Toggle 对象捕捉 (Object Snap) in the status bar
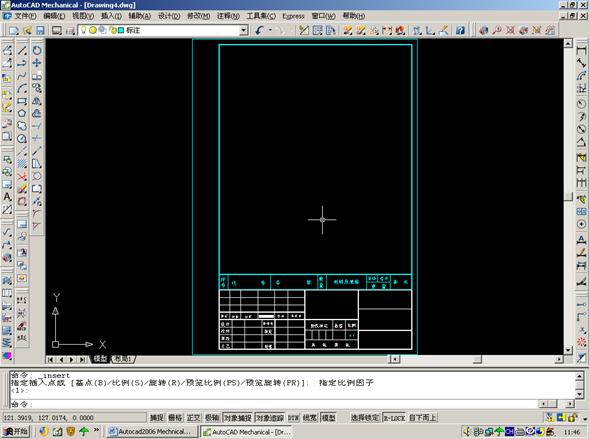The height and width of the screenshot is (439, 589). (x=238, y=418)
